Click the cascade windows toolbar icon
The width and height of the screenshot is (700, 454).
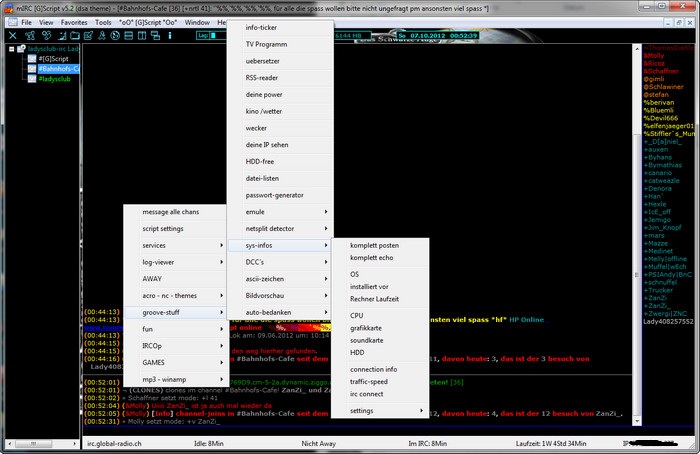(155, 35)
